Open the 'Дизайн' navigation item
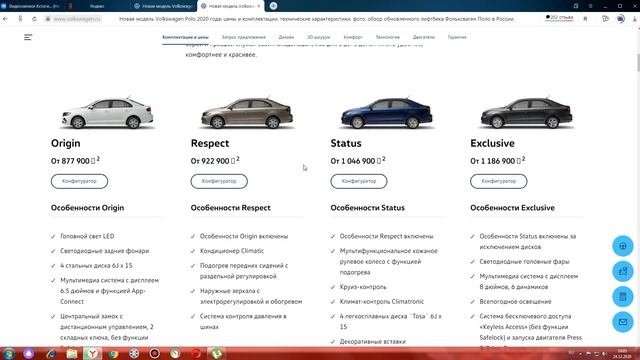 click(286, 37)
